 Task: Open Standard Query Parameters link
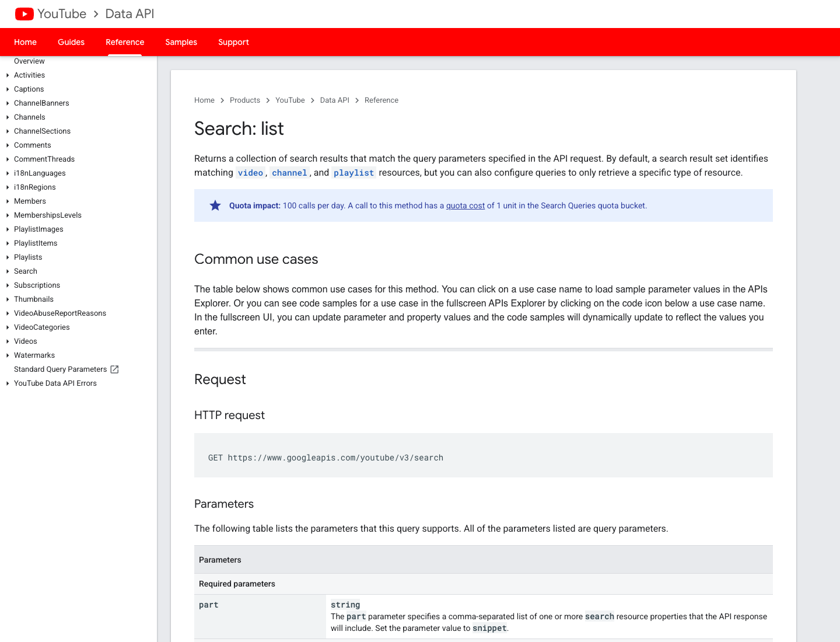[61, 369]
